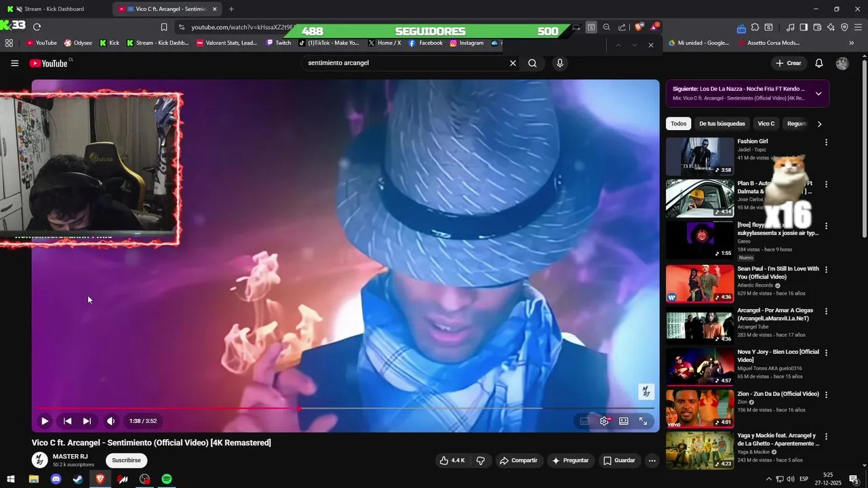Open Odysee bookmark
This screenshot has width=868, height=488.
click(x=78, y=43)
